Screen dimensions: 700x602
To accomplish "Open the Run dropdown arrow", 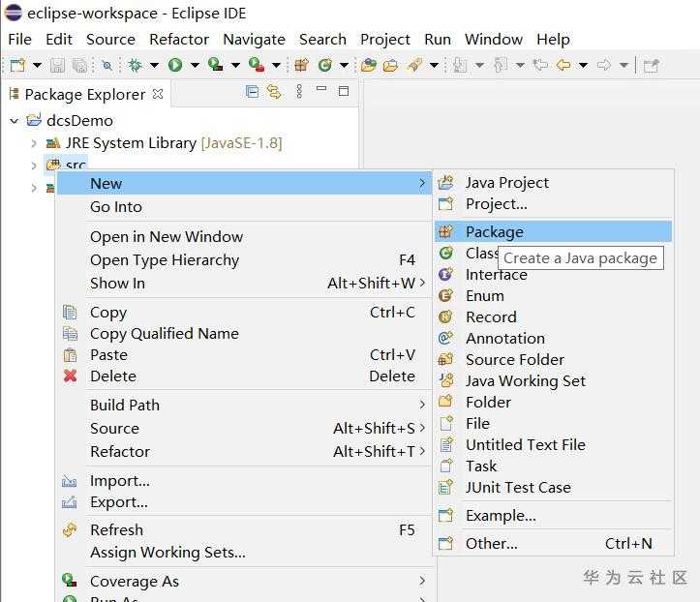I will pyautogui.click(x=195, y=66).
